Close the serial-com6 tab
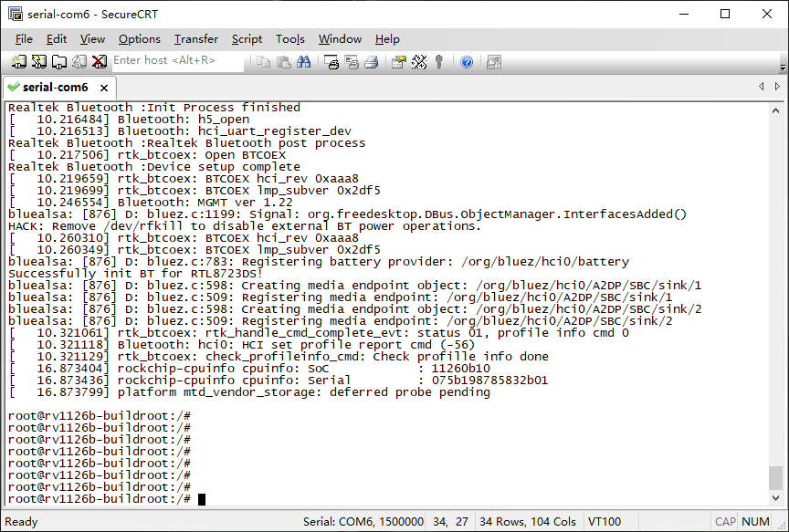789x532 pixels. click(104, 88)
